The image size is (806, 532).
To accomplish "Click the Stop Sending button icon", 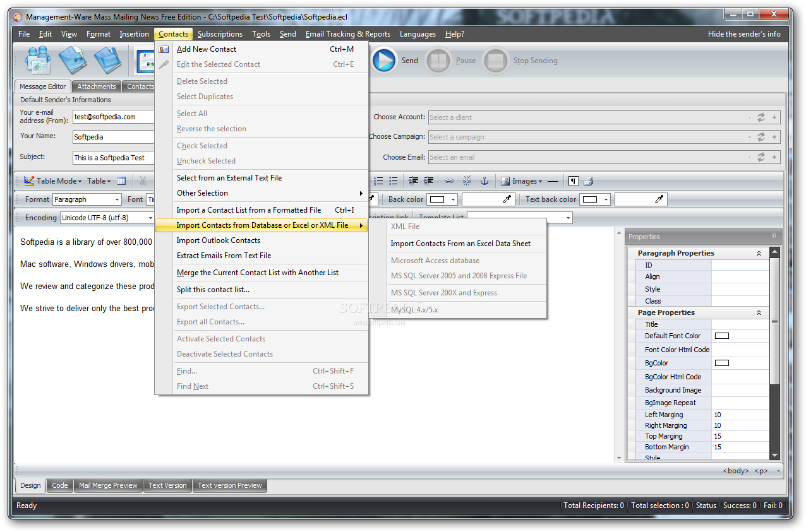I will click(496, 61).
